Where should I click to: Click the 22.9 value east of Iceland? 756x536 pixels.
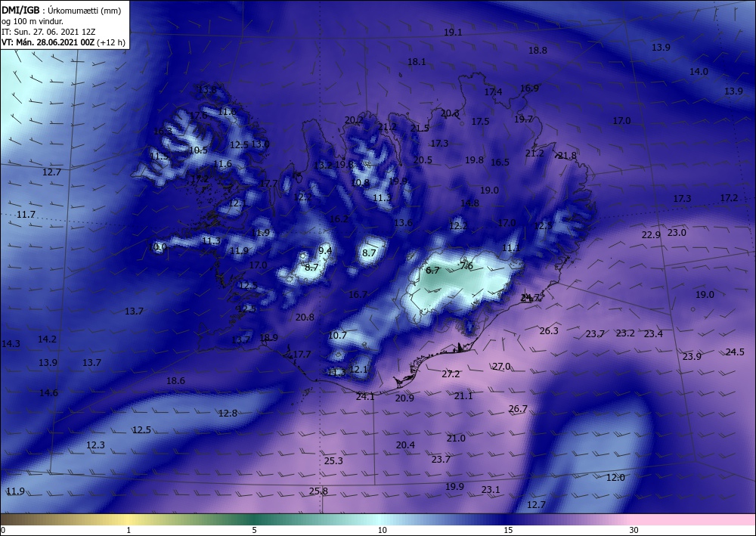(651, 235)
